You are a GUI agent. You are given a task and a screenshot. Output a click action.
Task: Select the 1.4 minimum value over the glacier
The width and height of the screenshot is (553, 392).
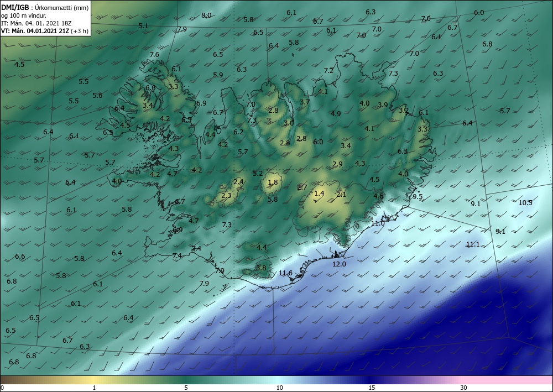coord(319,193)
